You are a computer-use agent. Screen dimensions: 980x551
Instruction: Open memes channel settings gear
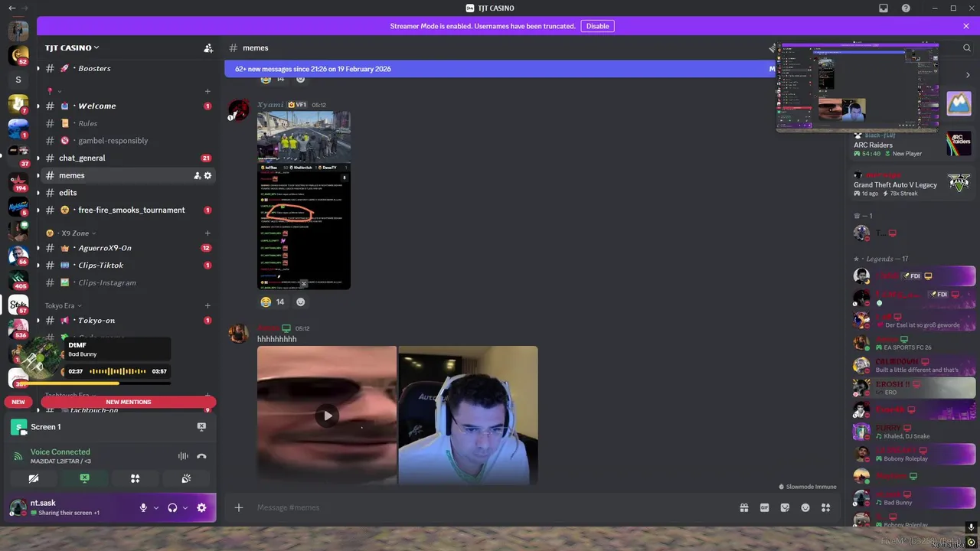tap(207, 175)
